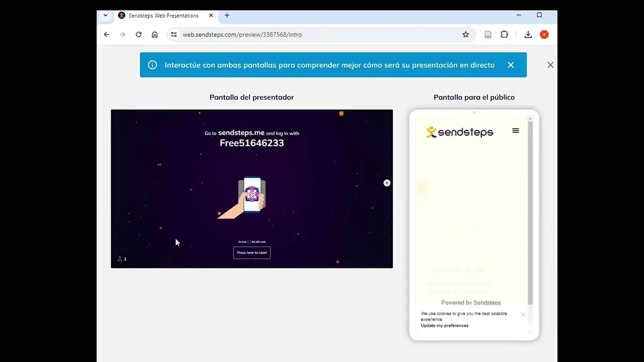Click 'Update my preferences' cookie link
The width and height of the screenshot is (644, 362).
tap(444, 326)
